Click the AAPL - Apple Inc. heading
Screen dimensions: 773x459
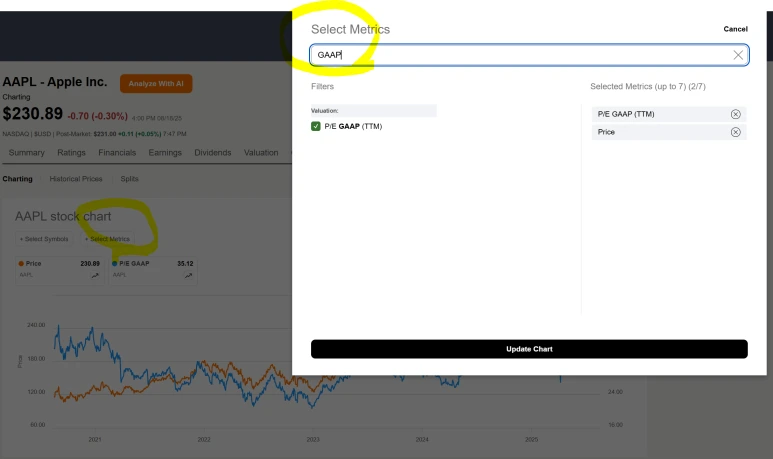[55, 82]
